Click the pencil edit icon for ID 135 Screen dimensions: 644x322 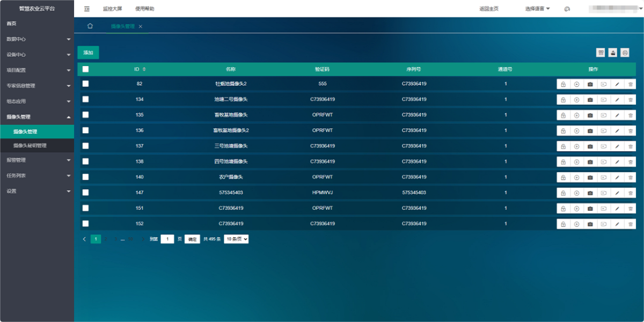(617, 115)
